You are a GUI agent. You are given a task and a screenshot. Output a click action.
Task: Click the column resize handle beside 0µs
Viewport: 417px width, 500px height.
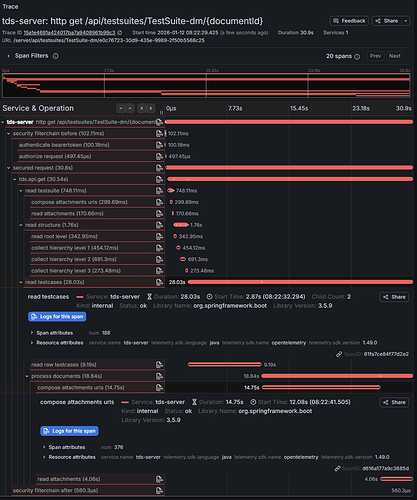[162, 112]
